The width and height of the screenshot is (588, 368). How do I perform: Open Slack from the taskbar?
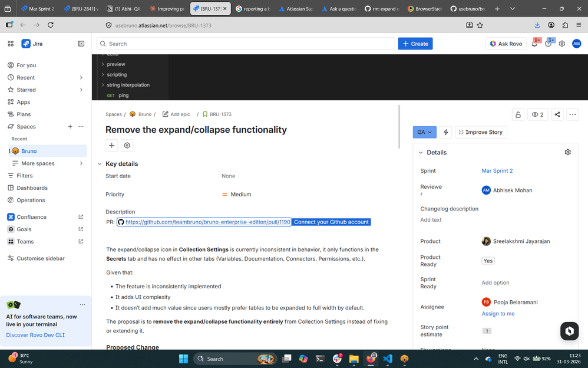(x=337, y=359)
